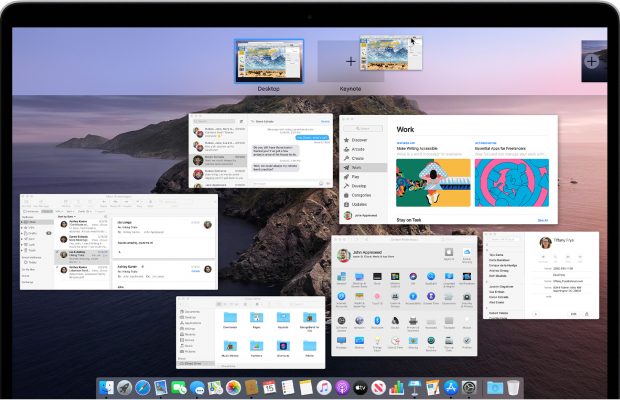This screenshot has height=400, width=620.
Task: Open the Photos app in Dock
Action: point(233,387)
